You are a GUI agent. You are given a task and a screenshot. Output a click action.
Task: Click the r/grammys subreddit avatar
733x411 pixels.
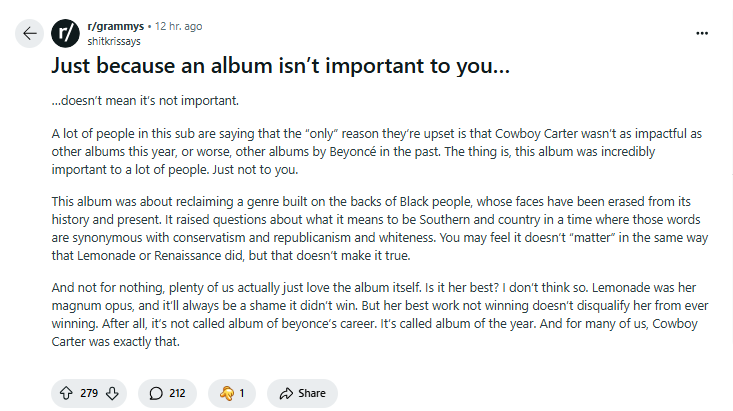65,33
